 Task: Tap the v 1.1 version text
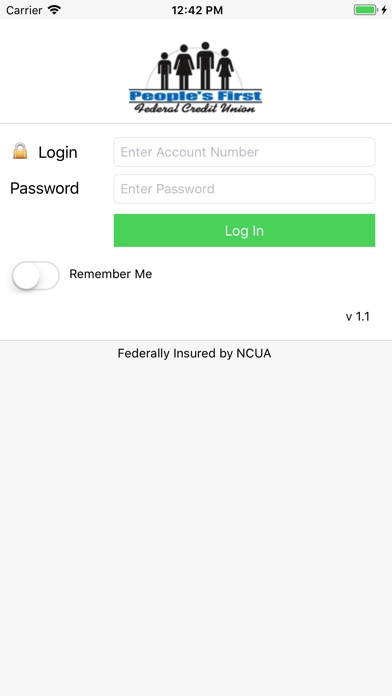point(358,316)
